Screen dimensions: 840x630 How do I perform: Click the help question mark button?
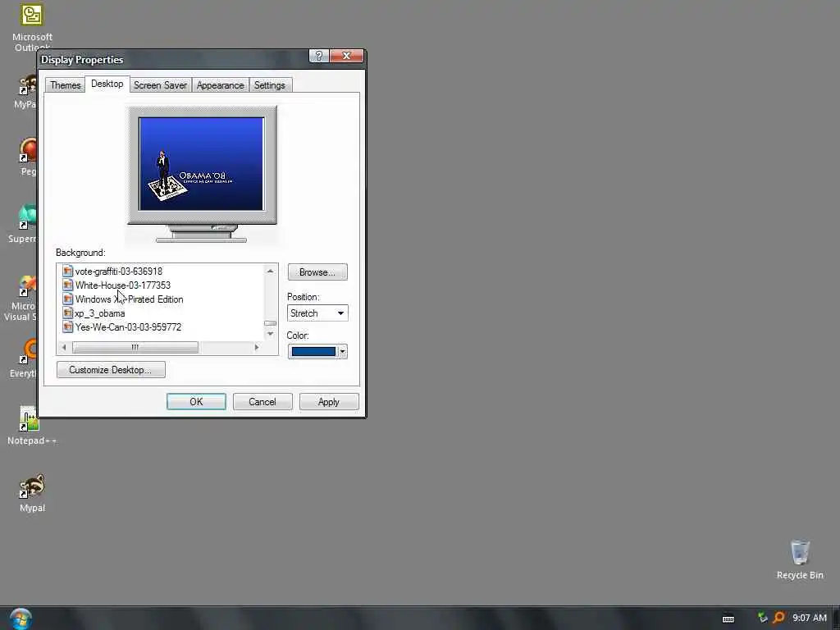click(x=319, y=56)
